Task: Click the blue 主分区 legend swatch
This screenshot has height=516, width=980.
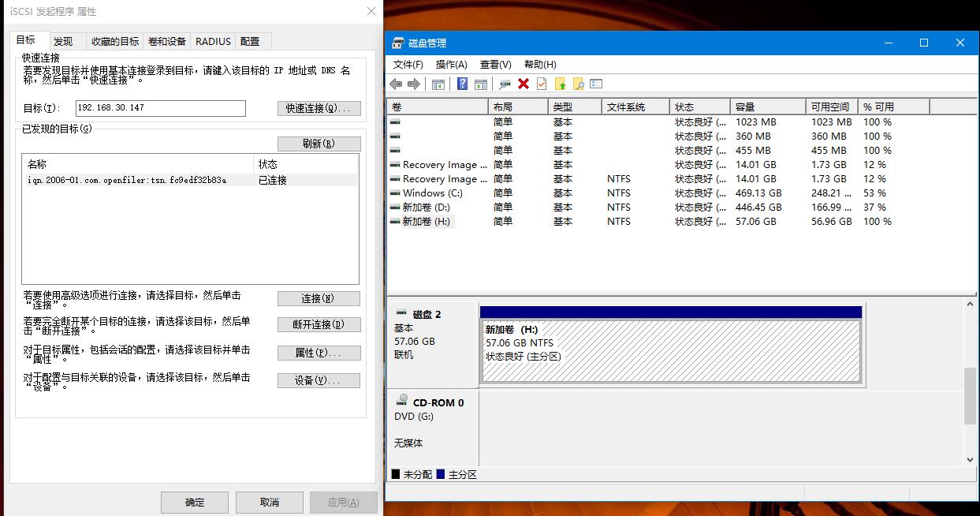Action: tap(441, 474)
